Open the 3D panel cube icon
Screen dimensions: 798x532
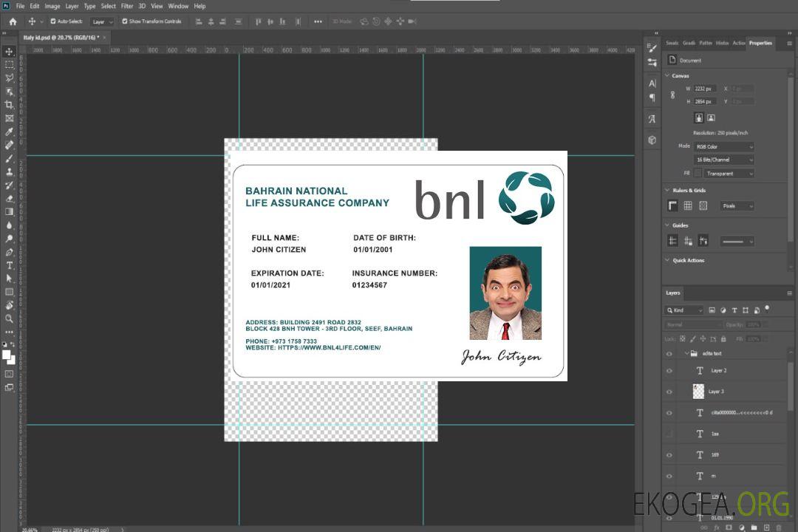tap(652, 140)
